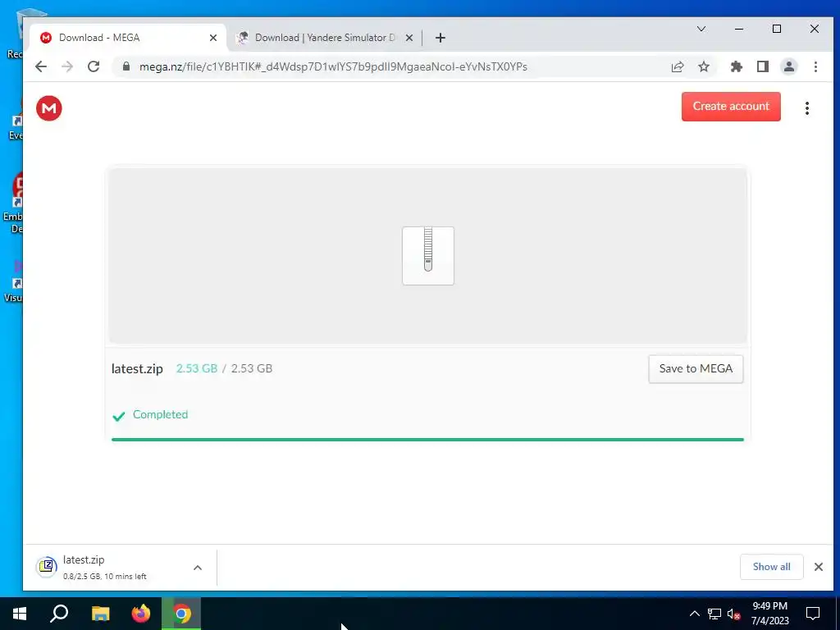840x630 pixels.
Task: Open File Explorer from taskbar
Action: (x=100, y=614)
